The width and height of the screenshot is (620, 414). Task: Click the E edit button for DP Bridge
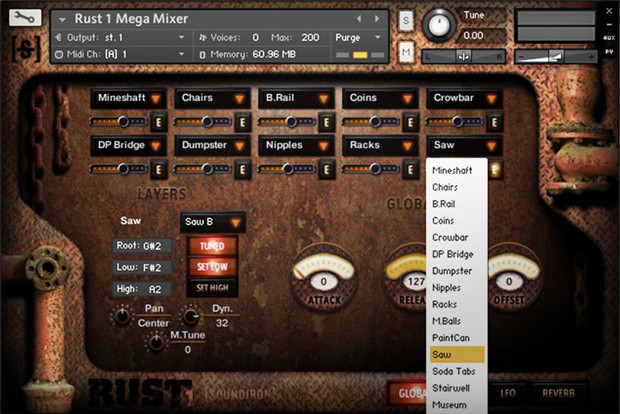coord(159,170)
